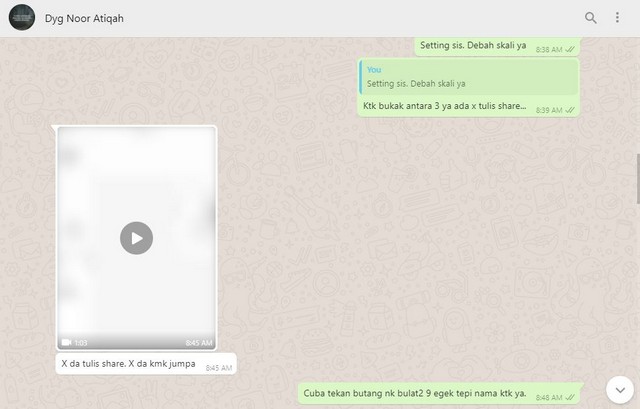The image size is (640, 409).
Task: Click read ticks on the 8:38 AM message
Action: 570,49
